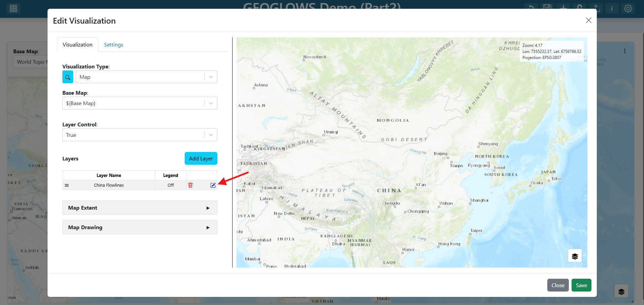The width and height of the screenshot is (644, 305).
Task: Click the magnifier icon beside Visualization Type
Action: (x=68, y=77)
